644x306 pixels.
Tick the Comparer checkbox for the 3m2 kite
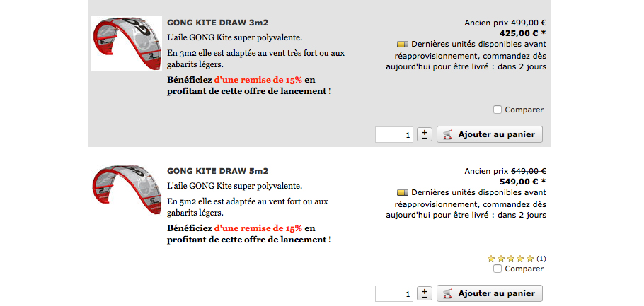(x=498, y=110)
